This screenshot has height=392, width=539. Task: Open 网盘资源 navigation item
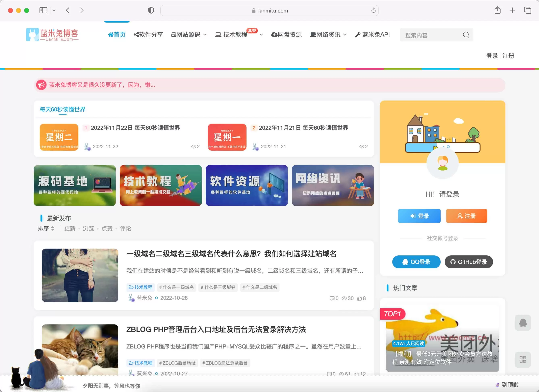286,35
